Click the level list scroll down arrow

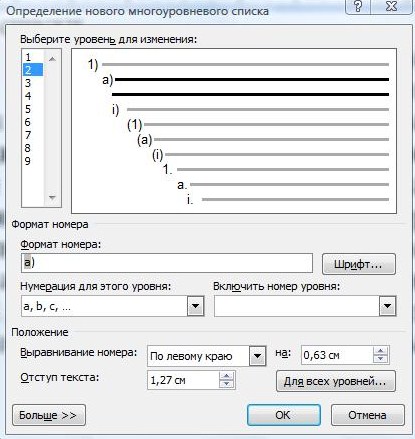click(52, 198)
